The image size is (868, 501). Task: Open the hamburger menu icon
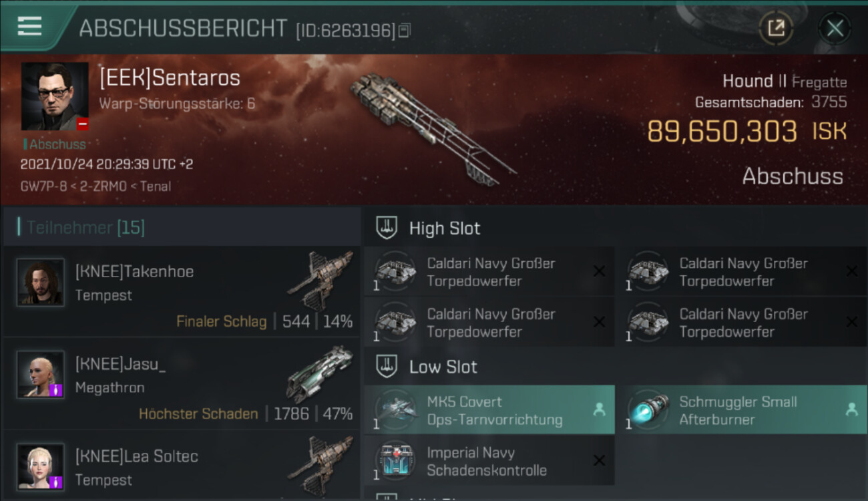(x=30, y=26)
